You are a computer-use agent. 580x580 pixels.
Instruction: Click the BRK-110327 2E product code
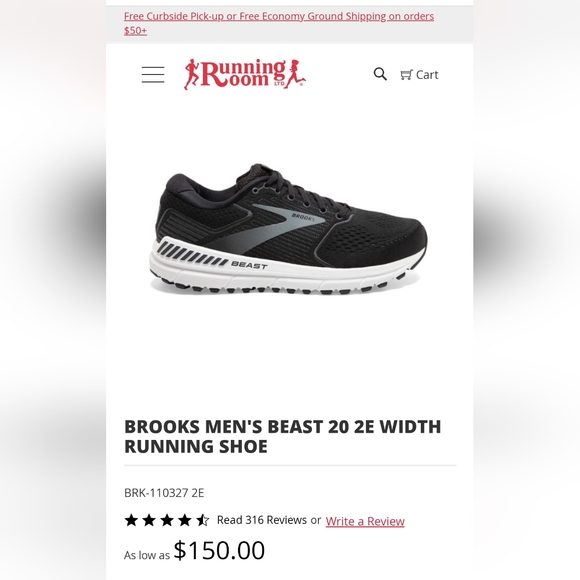(164, 493)
